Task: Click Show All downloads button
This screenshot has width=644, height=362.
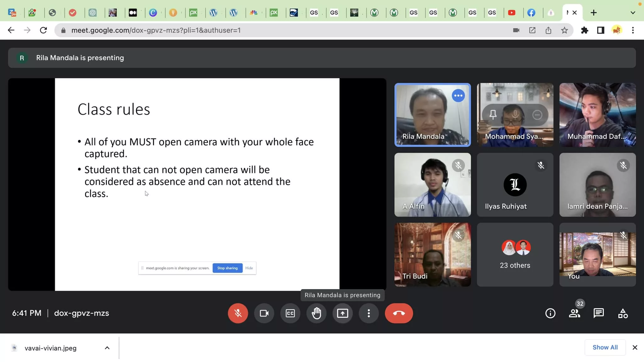Action: [x=605, y=347]
